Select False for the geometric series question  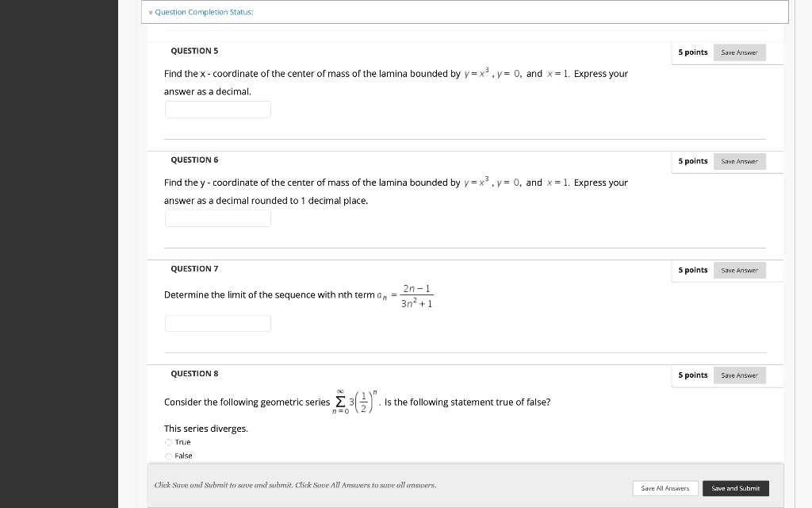point(168,456)
